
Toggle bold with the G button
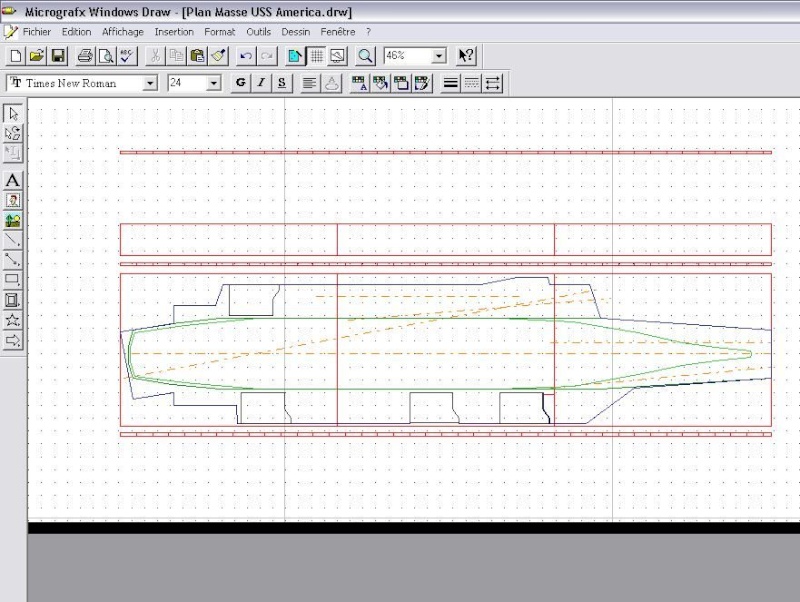coord(241,83)
